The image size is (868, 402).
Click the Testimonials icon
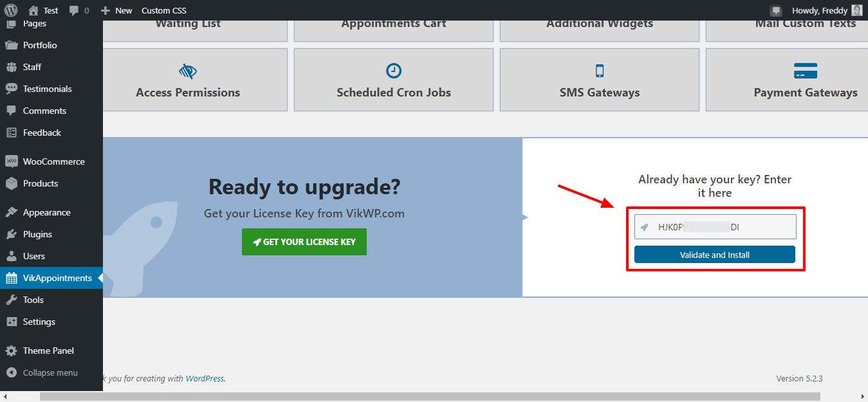[12, 89]
